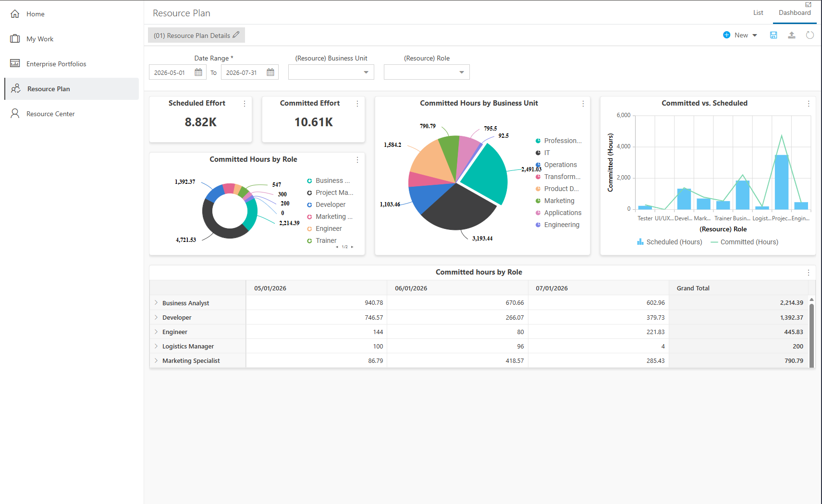Image resolution: width=822 pixels, height=504 pixels.
Task: Save the dashboard with the disk icon
Action: point(773,35)
